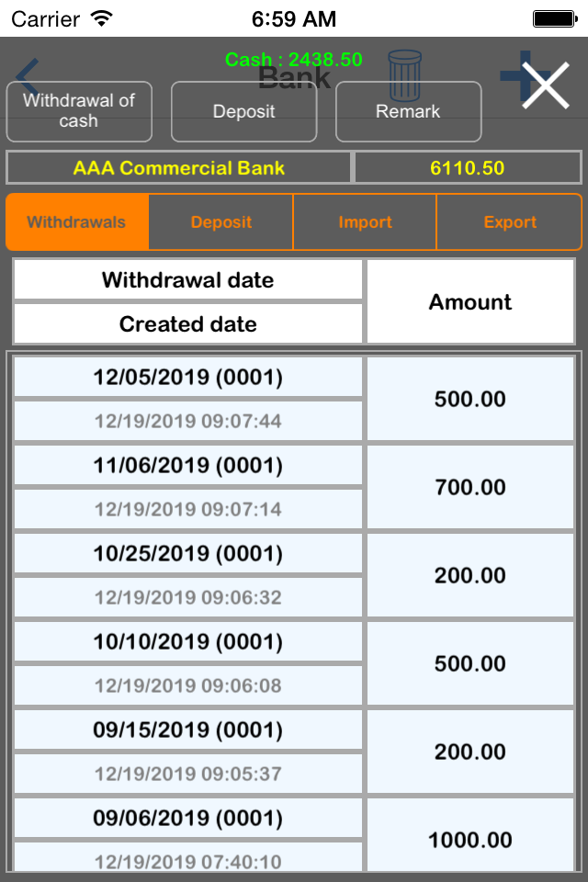Image resolution: width=588 pixels, height=882 pixels.
Task: Tap the green Cash 2438.50 label
Action: [x=294, y=60]
